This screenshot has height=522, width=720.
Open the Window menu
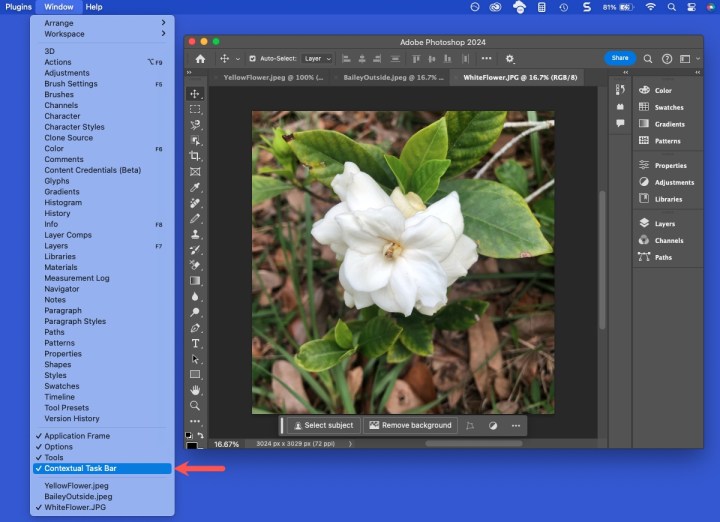click(59, 7)
